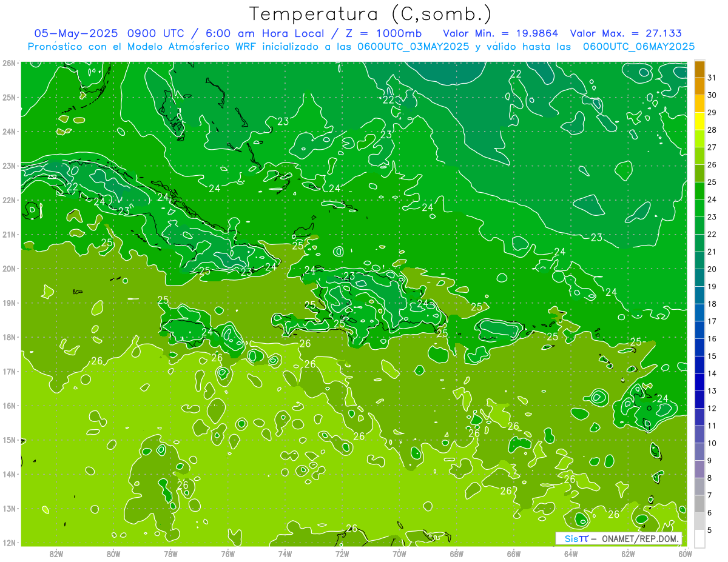Click the 60W longitude axis label

685,554
